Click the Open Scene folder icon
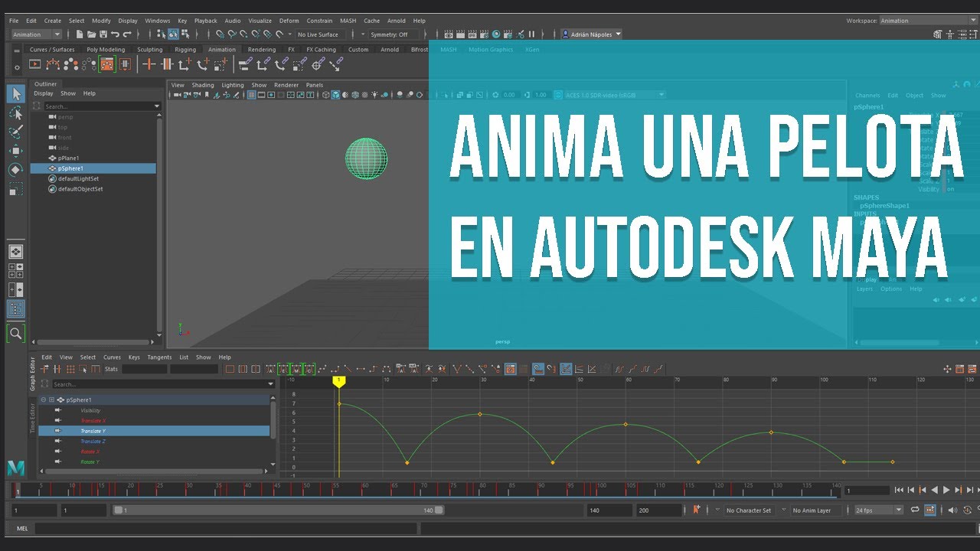This screenshot has width=980, height=551. (91, 34)
